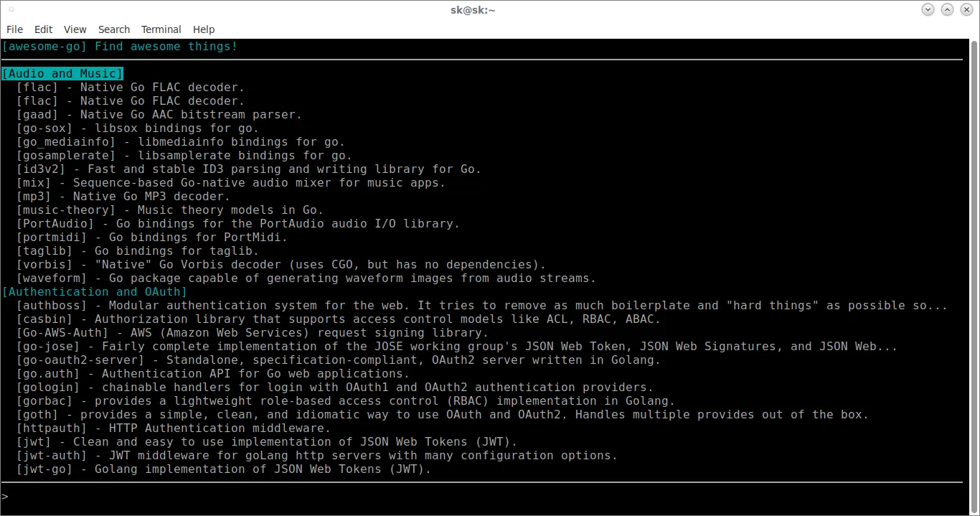Open the Search menu
Image resolution: width=980 pixels, height=516 pixels.
pos(114,29)
